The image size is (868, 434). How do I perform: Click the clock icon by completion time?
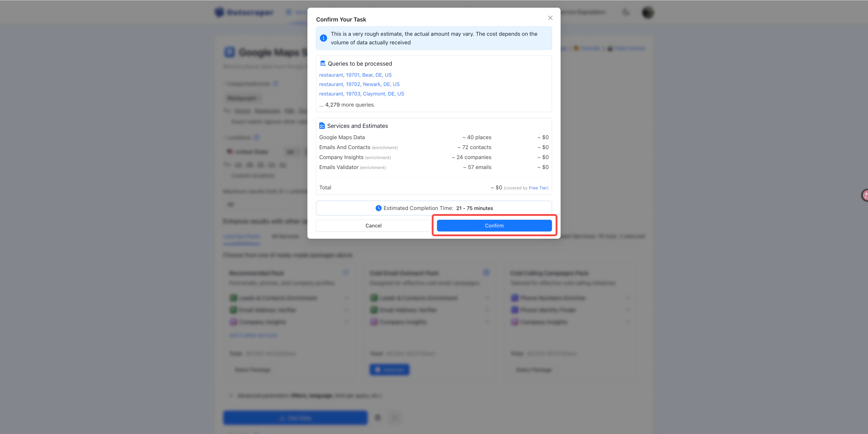click(378, 208)
